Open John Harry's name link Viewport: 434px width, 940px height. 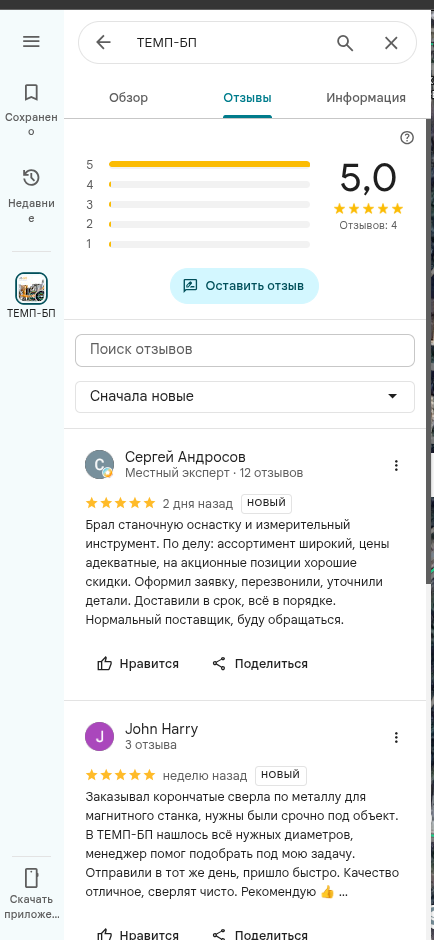point(161,729)
